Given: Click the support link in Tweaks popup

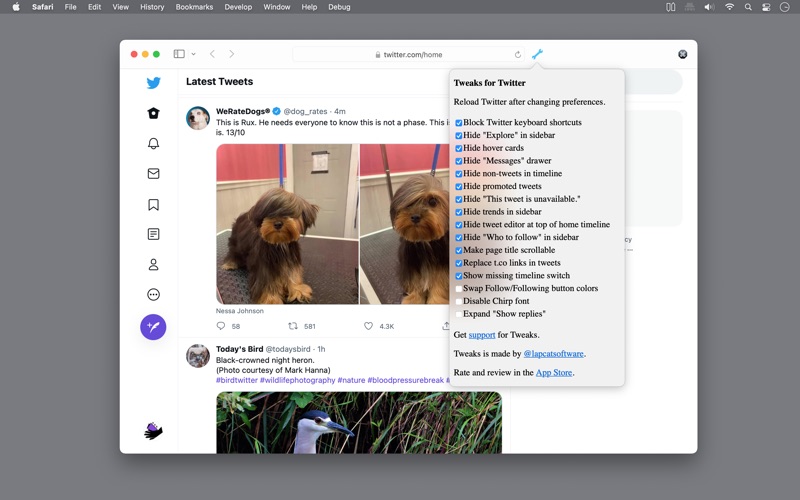Looking at the screenshot, I should pyautogui.click(x=482, y=335).
